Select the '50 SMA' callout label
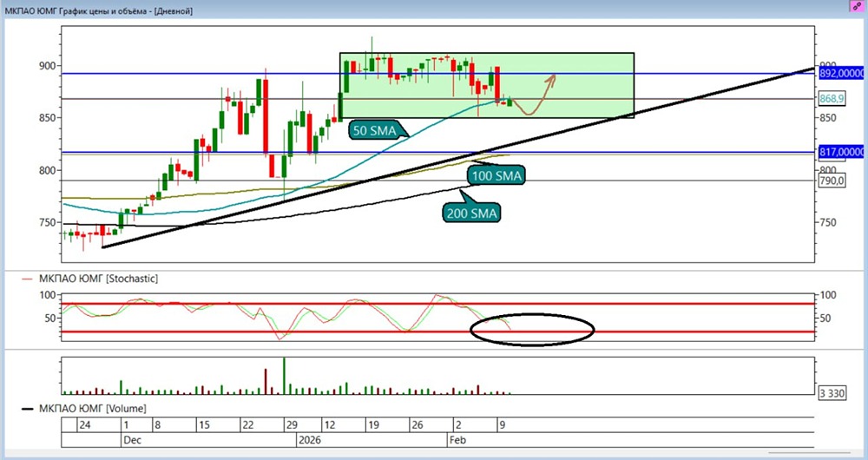The image size is (868, 460). tap(375, 131)
